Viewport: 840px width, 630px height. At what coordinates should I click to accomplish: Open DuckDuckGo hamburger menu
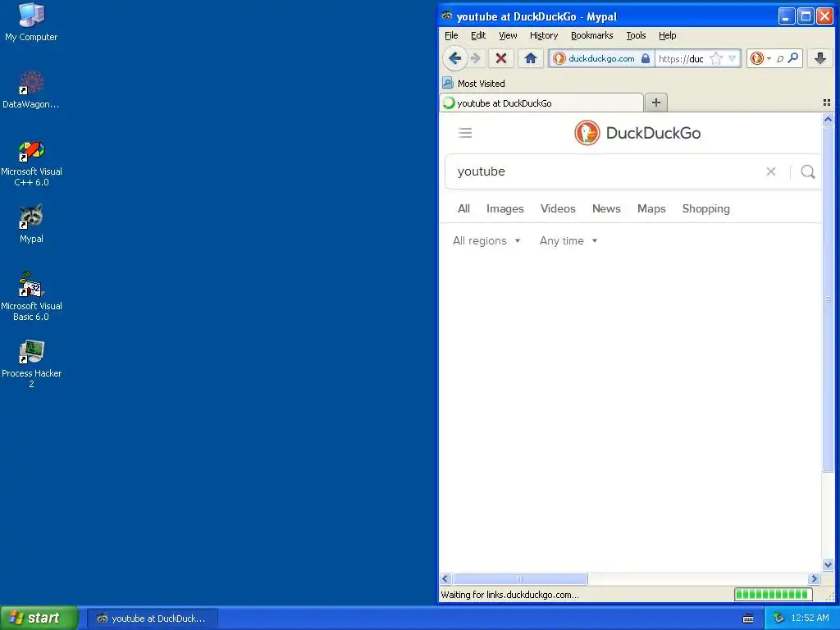(465, 133)
